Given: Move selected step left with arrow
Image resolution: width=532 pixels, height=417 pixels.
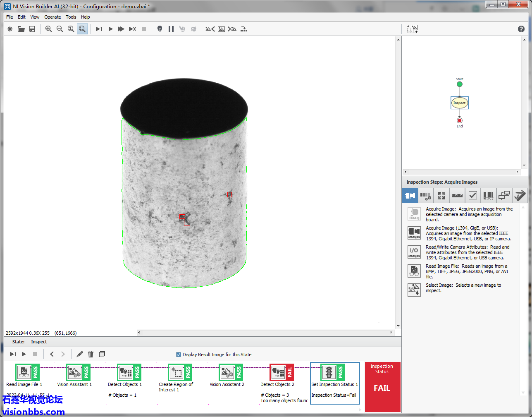Looking at the screenshot, I should [x=52, y=354].
